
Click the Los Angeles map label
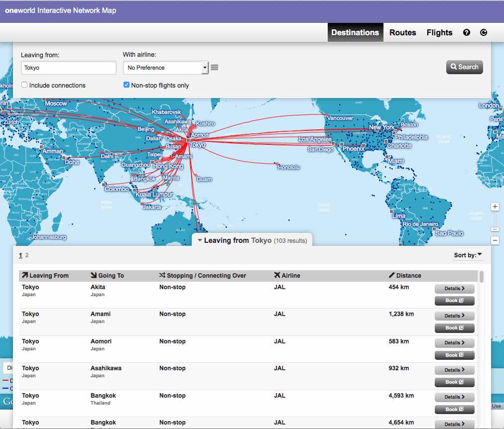[315, 139]
